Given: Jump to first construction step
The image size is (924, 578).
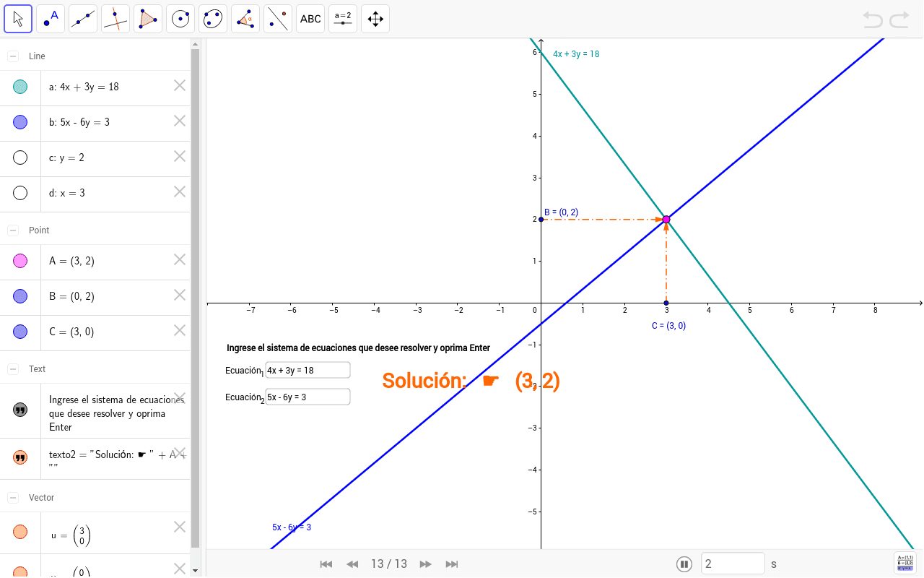Looking at the screenshot, I should click(x=326, y=564).
